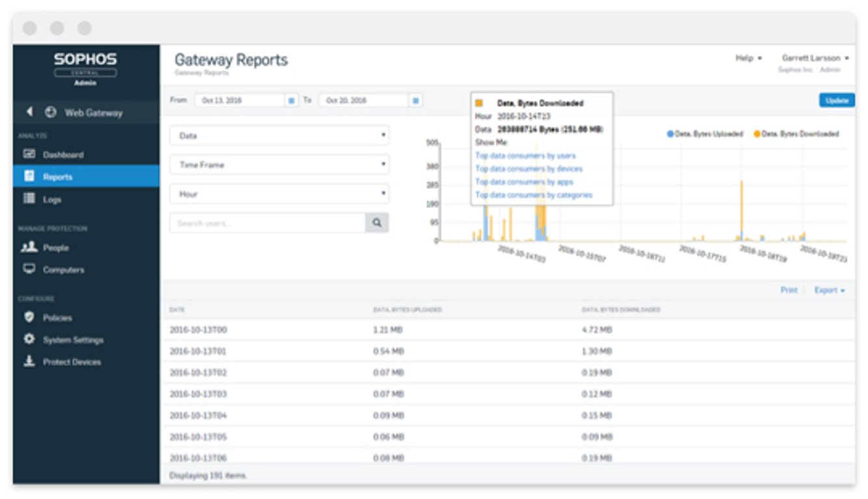
Task: Click the Logs list icon
Action: click(29, 199)
